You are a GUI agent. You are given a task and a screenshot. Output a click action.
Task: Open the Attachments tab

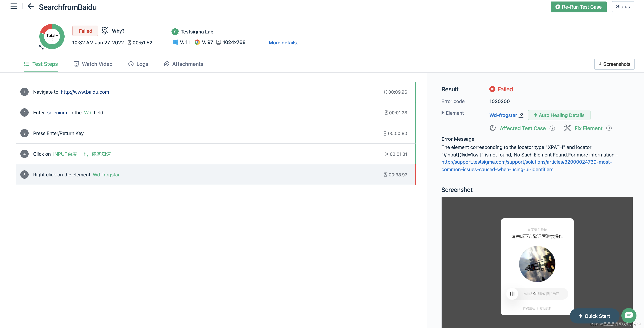pyautogui.click(x=183, y=64)
